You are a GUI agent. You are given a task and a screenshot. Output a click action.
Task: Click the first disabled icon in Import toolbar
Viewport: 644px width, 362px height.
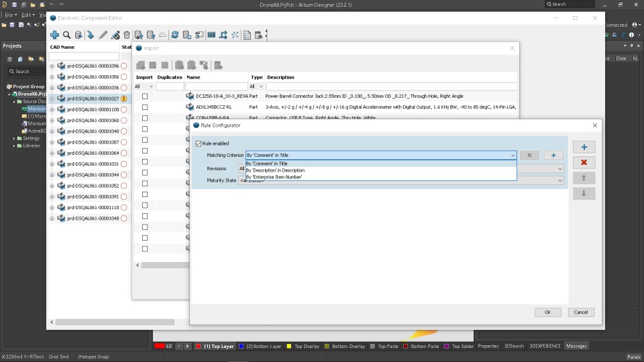[x=141, y=65]
